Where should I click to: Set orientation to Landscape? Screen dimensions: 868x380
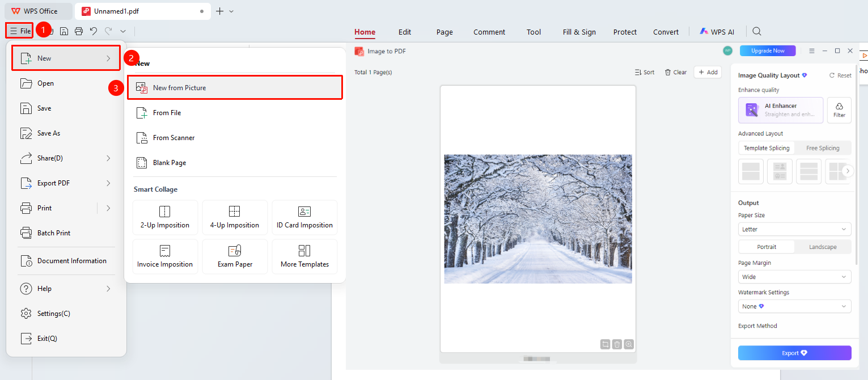823,247
